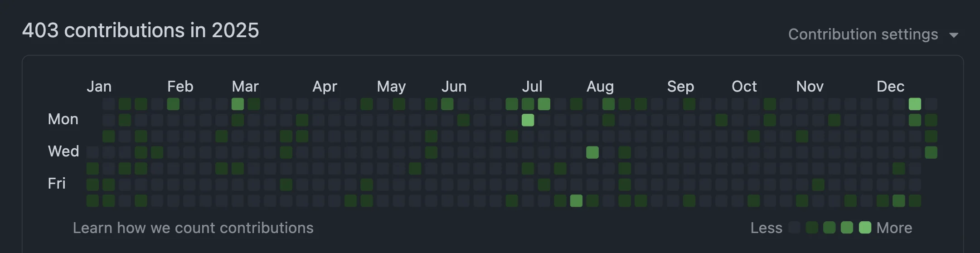Select the empty no-contribution legend swatch next to Less
Screen dimensions: 980x253
click(795, 228)
